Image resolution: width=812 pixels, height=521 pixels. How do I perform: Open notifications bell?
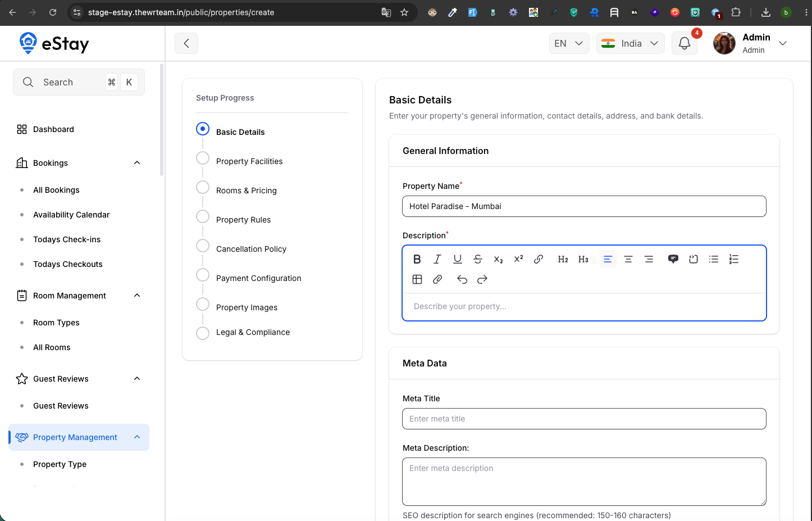coord(684,43)
